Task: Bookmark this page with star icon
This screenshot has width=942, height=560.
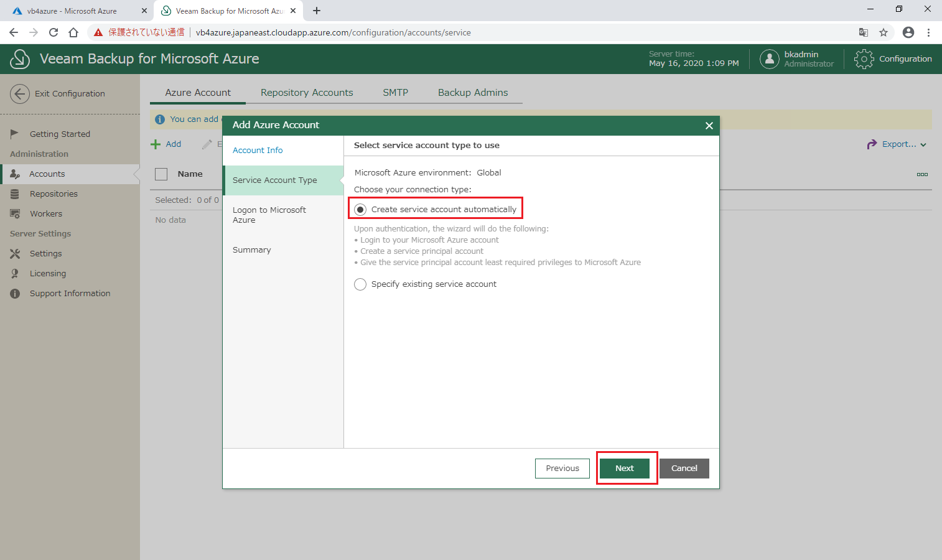Action: 884,32
